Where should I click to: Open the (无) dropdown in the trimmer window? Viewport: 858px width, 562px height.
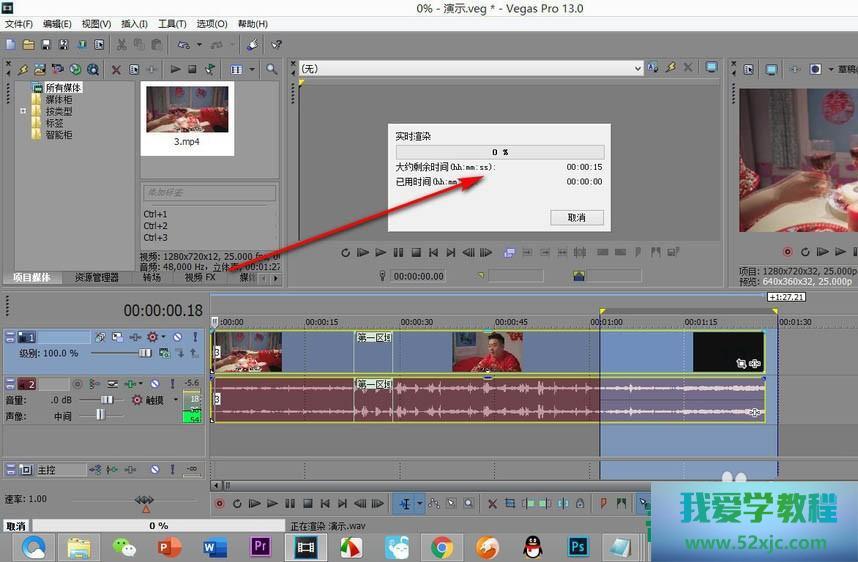coord(636,68)
